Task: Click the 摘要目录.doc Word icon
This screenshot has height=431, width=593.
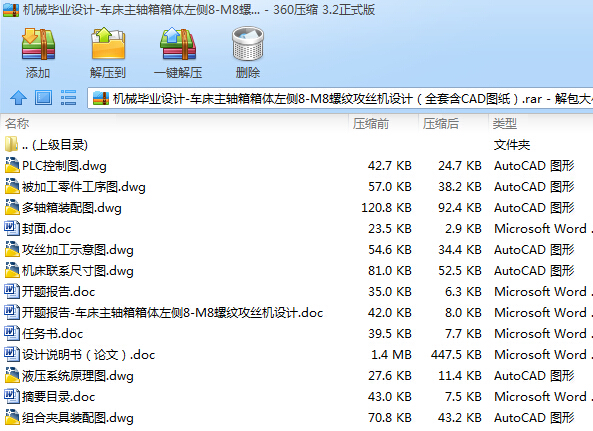Action: [12, 396]
